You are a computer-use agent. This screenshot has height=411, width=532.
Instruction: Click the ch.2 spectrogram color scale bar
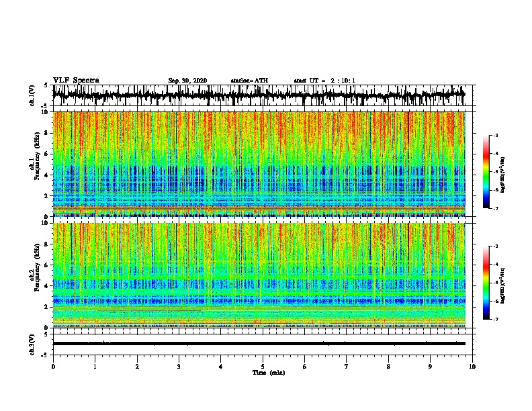click(486, 283)
